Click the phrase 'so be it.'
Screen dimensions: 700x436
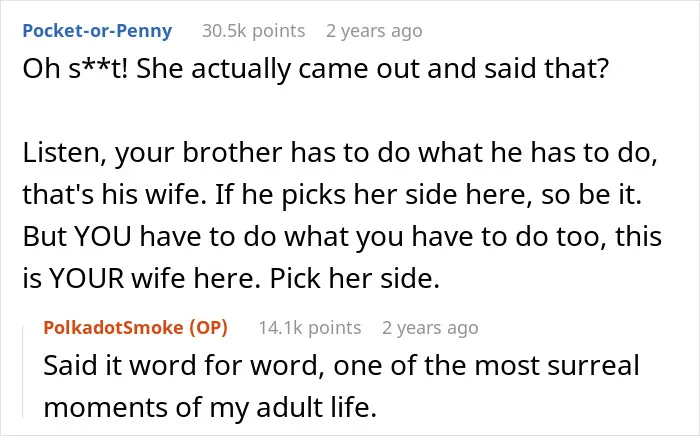[x=592, y=195]
